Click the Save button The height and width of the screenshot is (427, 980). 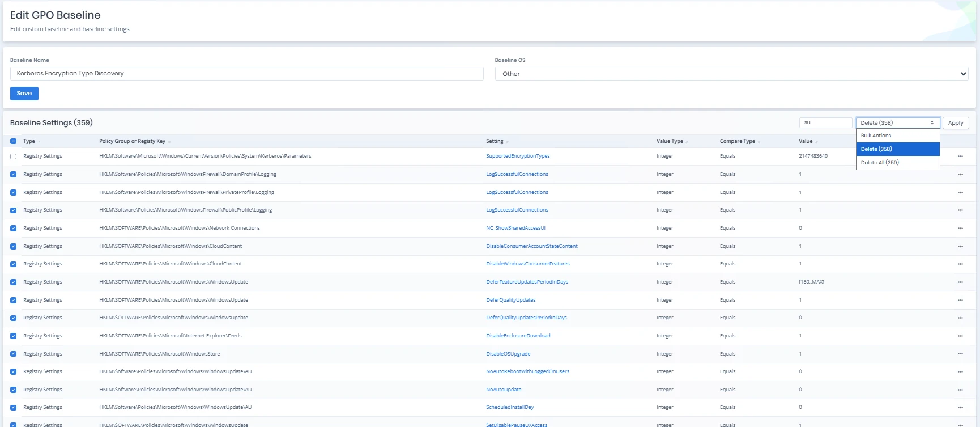pyautogui.click(x=24, y=94)
